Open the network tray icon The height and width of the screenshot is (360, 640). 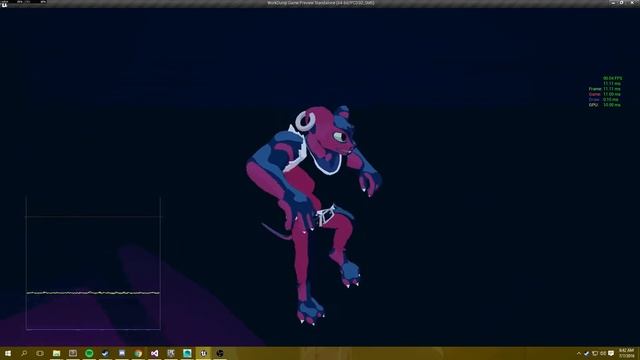pyautogui.click(x=595, y=353)
